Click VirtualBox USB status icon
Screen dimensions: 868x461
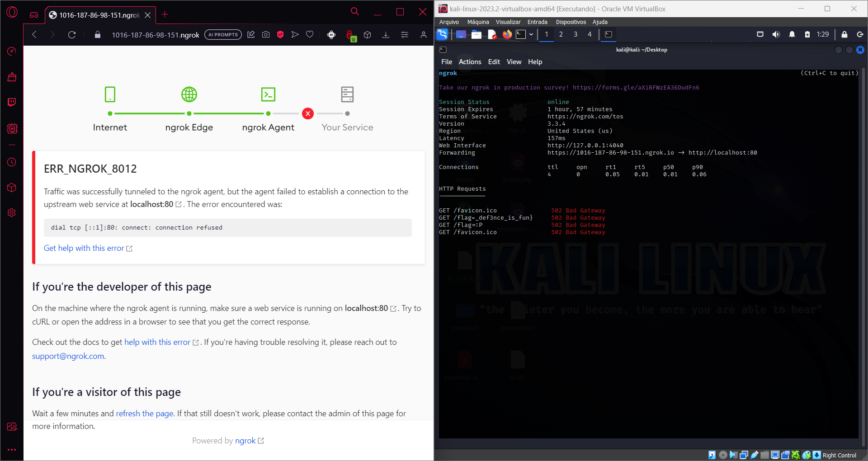[x=755, y=455]
